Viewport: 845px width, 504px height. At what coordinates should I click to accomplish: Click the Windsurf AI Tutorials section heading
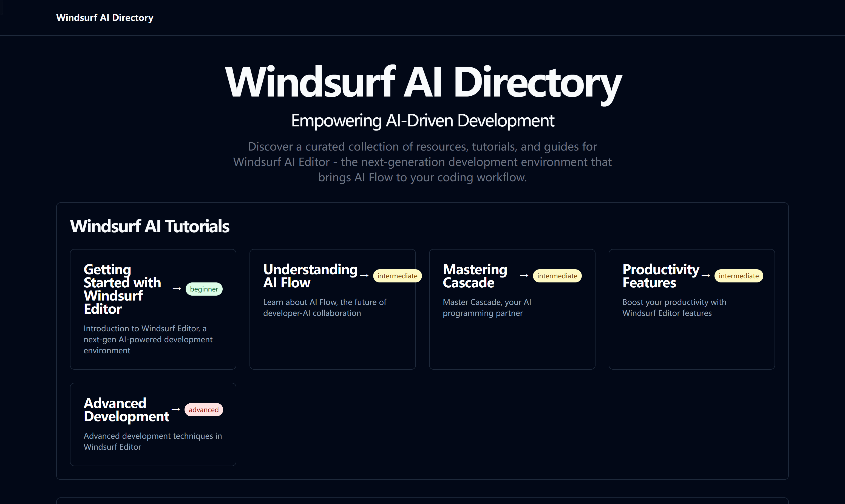(150, 226)
